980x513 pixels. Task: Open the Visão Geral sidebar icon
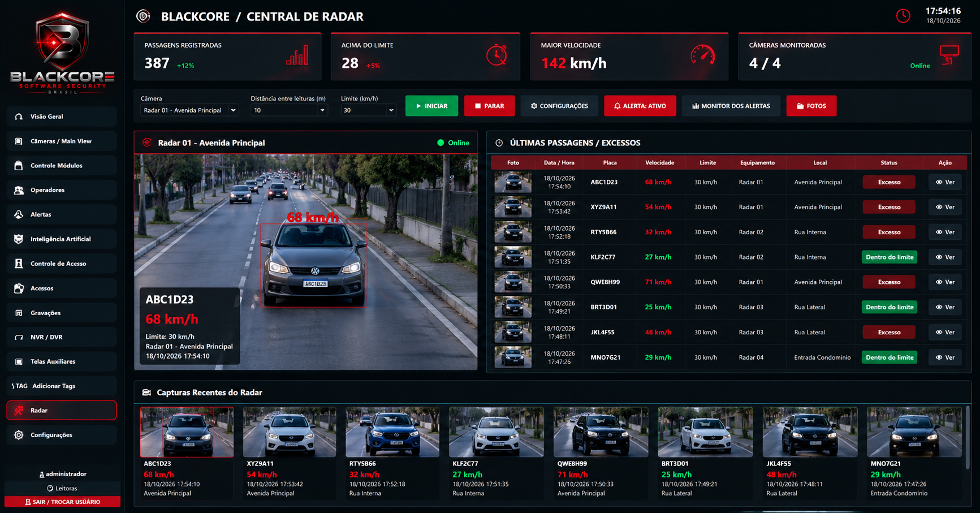pyautogui.click(x=19, y=117)
